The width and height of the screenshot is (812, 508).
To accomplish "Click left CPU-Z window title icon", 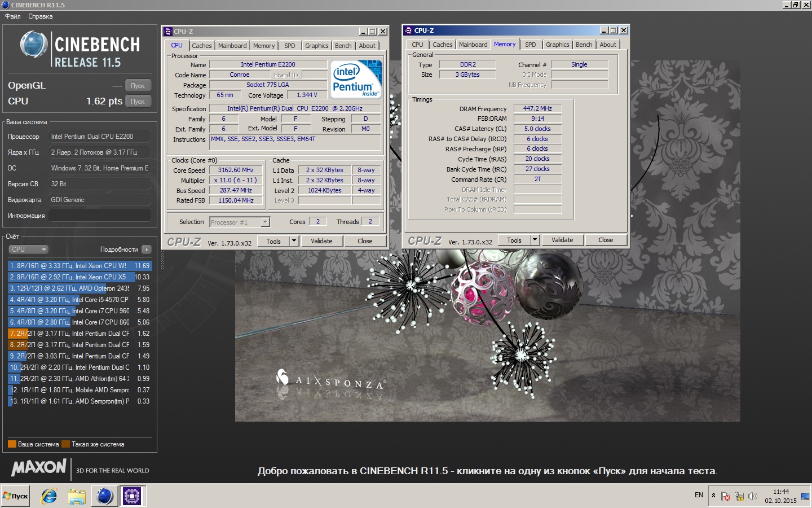I will pos(167,32).
